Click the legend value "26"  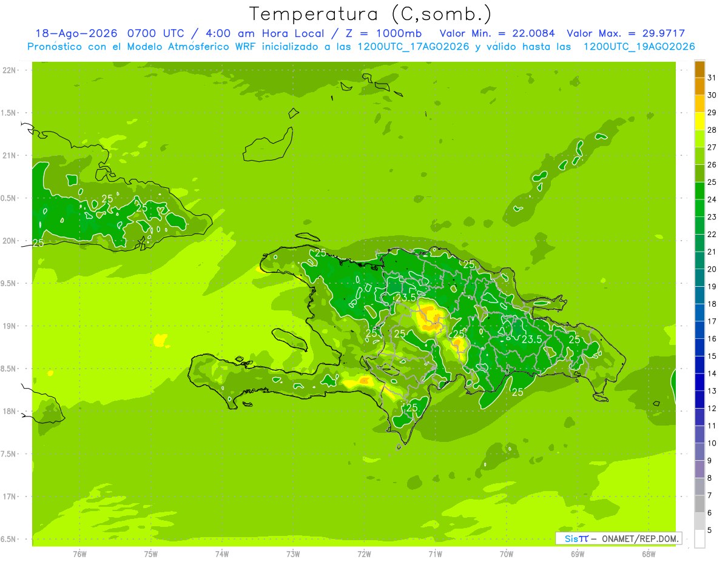pyautogui.click(x=712, y=165)
